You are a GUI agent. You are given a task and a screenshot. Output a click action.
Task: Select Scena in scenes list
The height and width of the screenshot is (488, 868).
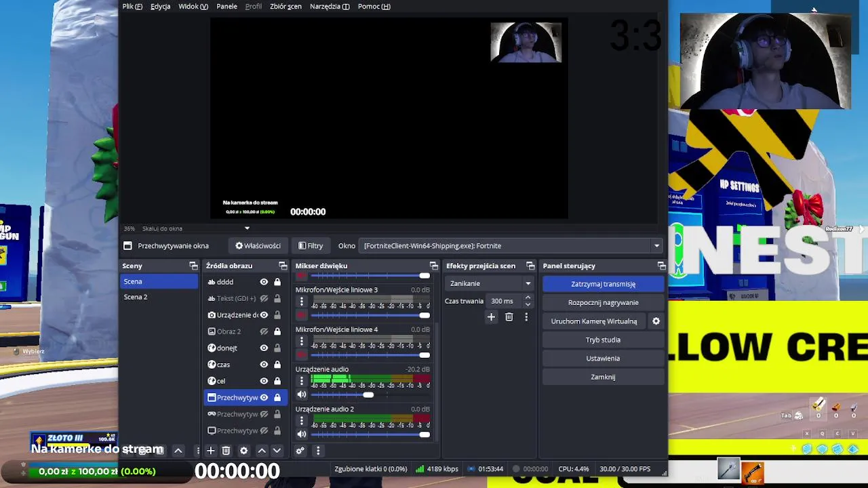point(159,281)
